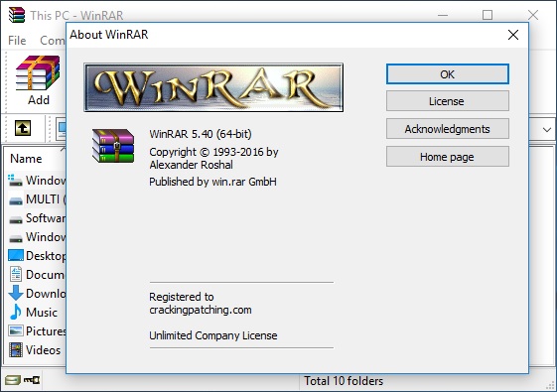Image resolution: width=557 pixels, height=392 pixels.
Task: Close the About WinRAR dialog
Action: 513,35
